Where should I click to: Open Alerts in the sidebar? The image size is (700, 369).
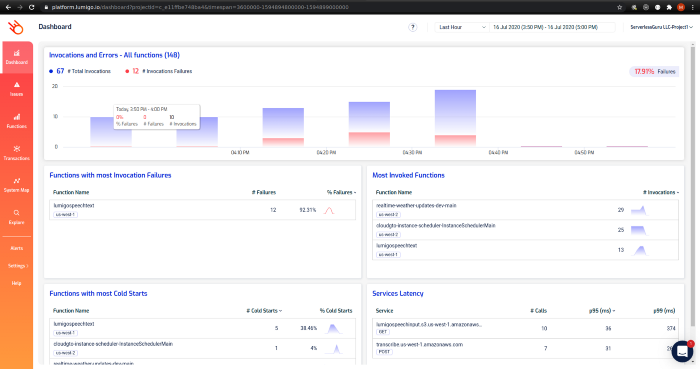[17, 248]
